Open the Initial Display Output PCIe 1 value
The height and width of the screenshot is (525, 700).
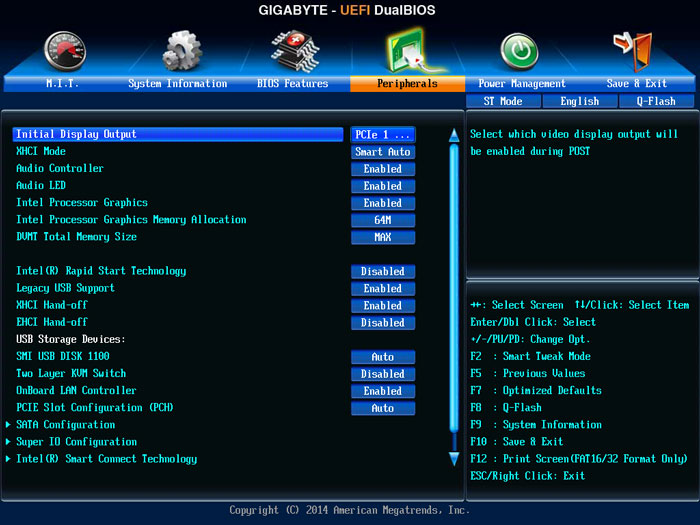coord(383,134)
